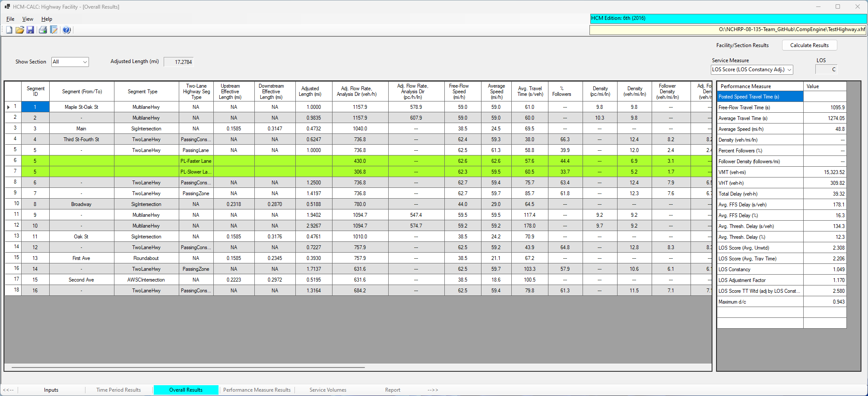Click the Calculate Results button

click(809, 45)
